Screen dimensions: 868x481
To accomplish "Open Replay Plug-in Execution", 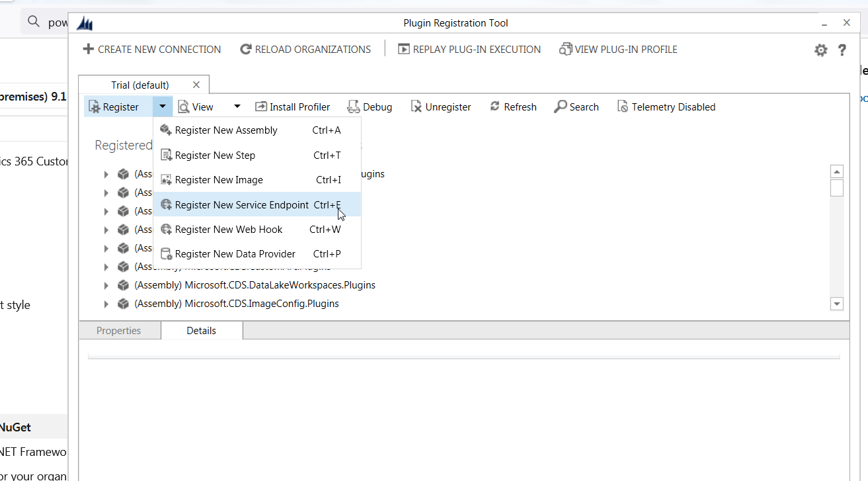I will (469, 50).
